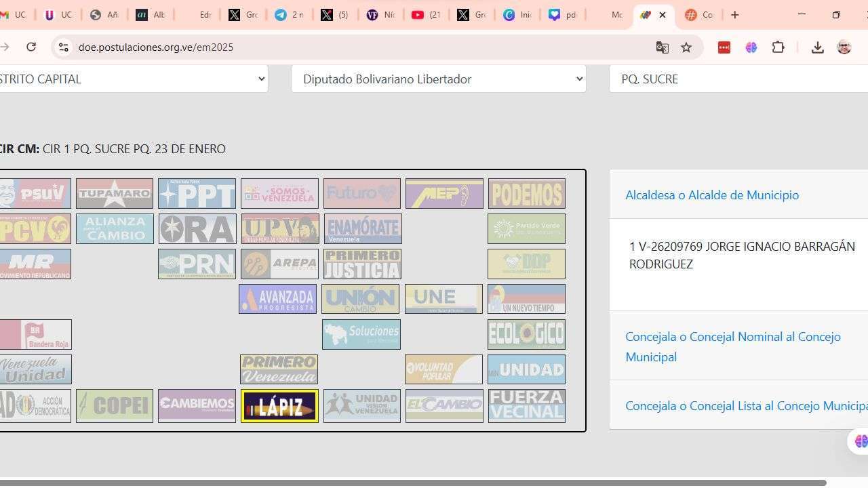
Task: Click the Google Translate icon in address bar
Action: click(662, 47)
